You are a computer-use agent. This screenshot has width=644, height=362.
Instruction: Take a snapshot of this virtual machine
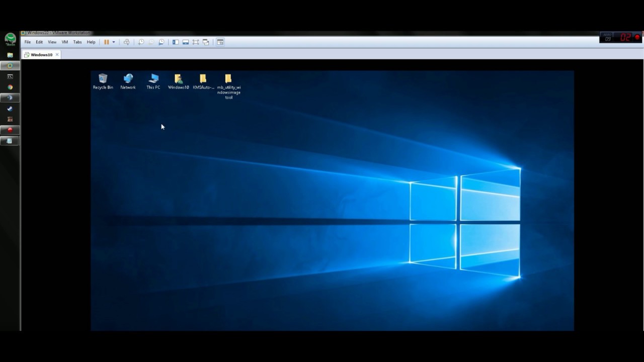click(141, 42)
